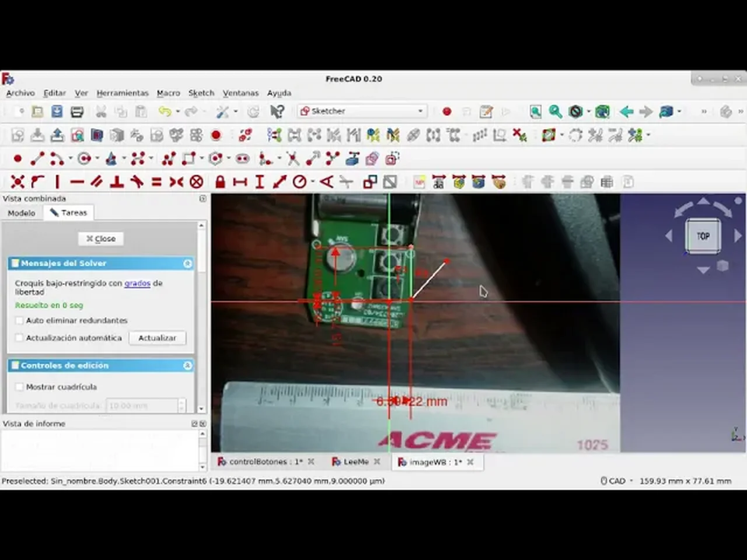Follow the grados link
The height and width of the screenshot is (560, 747).
pyautogui.click(x=137, y=283)
